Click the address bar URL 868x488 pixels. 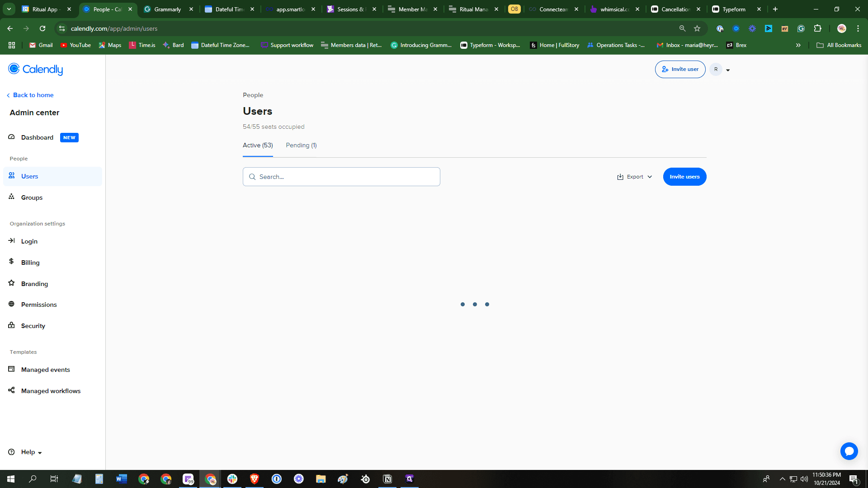(x=114, y=28)
